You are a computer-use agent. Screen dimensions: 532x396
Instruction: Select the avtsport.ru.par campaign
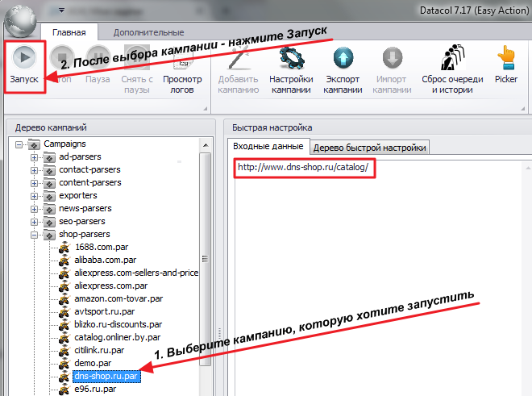click(105, 311)
